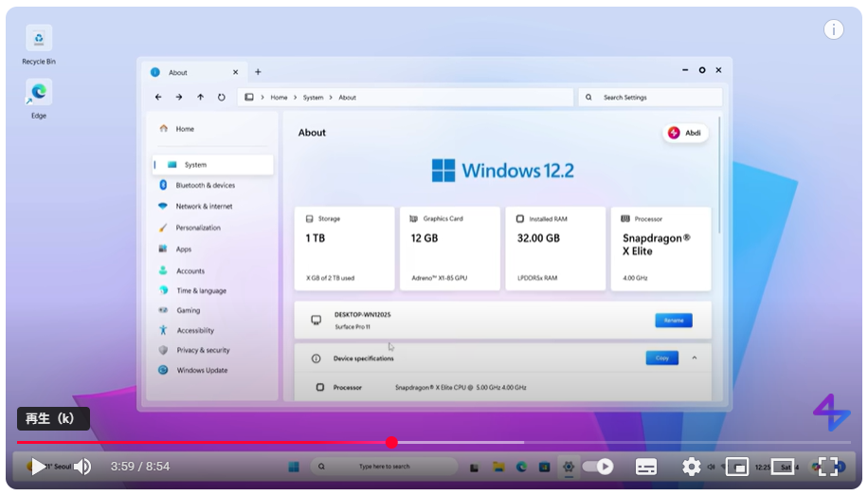Mute the video with the speaker icon
The width and height of the screenshot is (868, 496).
pyautogui.click(x=82, y=467)
